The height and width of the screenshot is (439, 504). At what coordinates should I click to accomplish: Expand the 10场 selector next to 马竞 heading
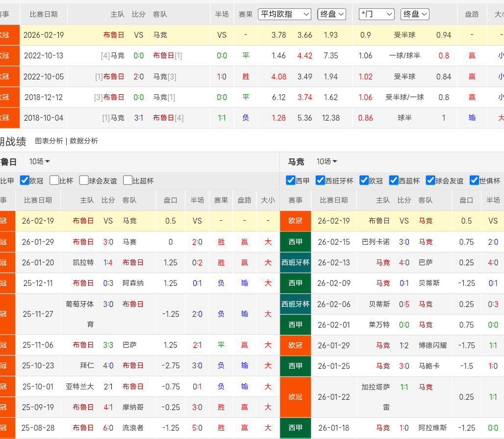(x=327, y=161)
